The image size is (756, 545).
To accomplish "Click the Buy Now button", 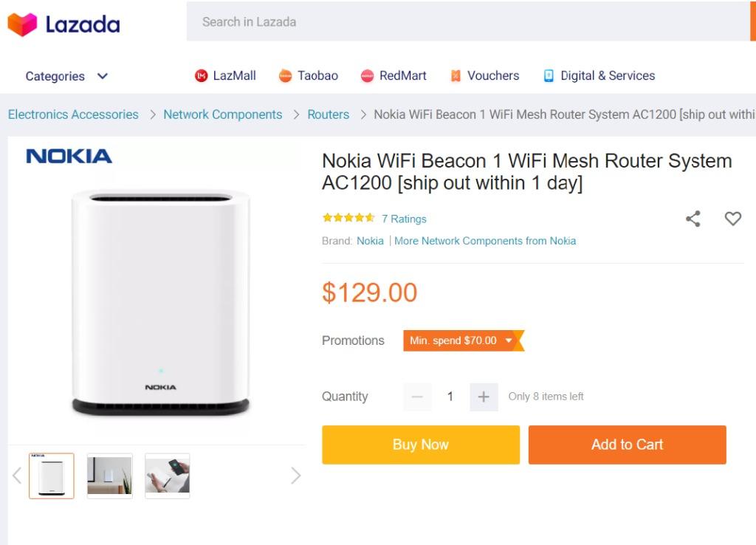I will coord(420,445).
